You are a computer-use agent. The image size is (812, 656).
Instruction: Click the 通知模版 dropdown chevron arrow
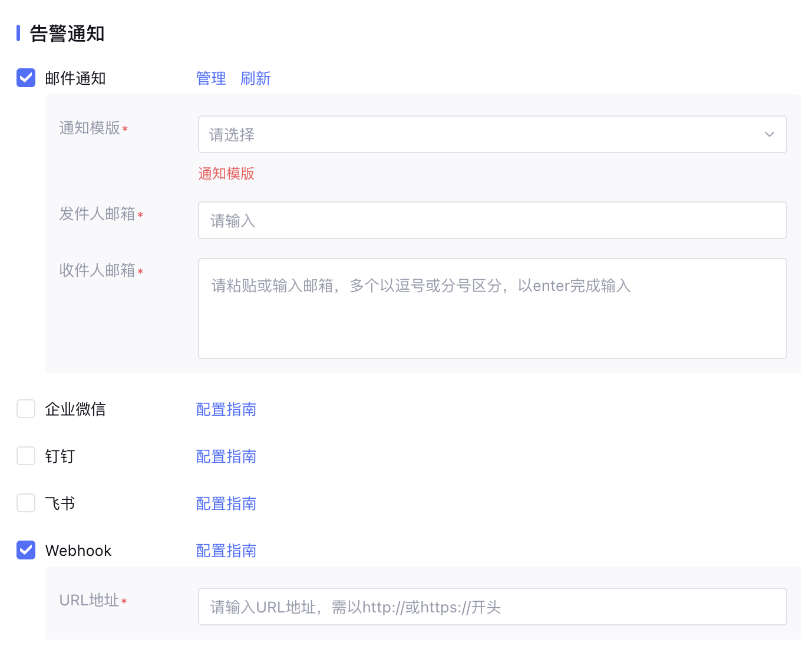769,134
